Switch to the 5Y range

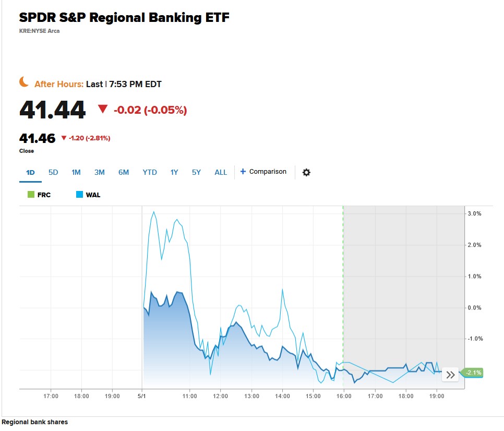point(196,172)
